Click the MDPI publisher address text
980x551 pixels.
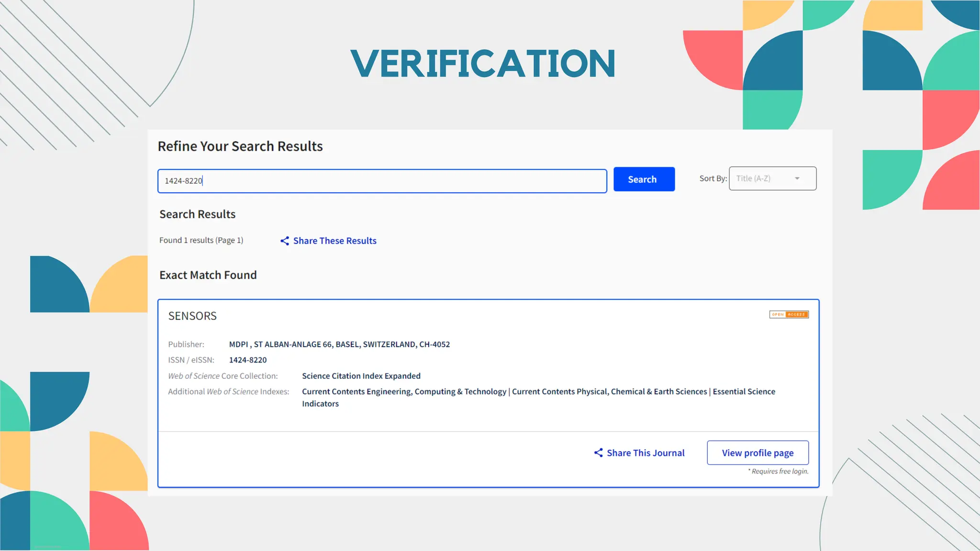point(339,344)
